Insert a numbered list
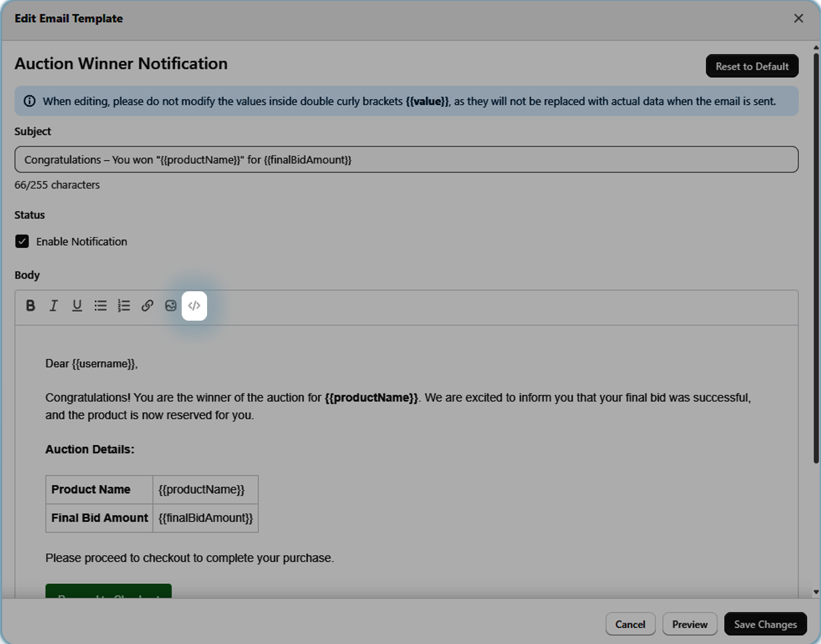This screenshot has width=821, height=644. point(124,305)
